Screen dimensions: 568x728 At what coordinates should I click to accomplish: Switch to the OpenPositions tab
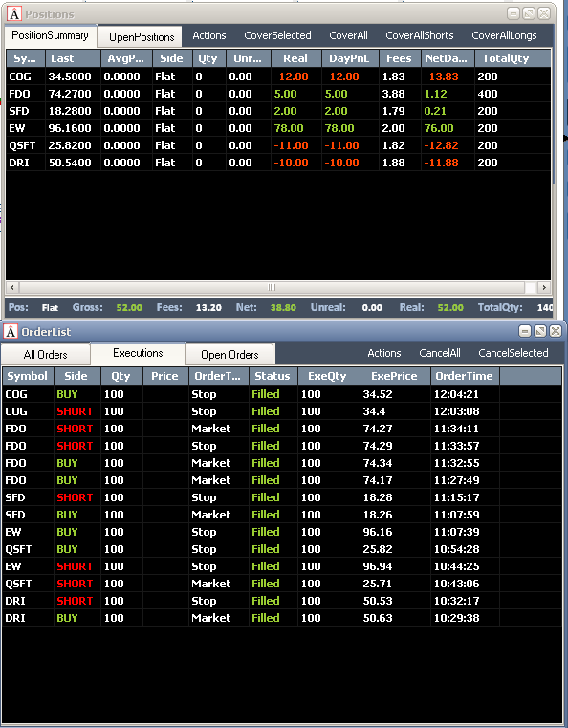point(140,37)
